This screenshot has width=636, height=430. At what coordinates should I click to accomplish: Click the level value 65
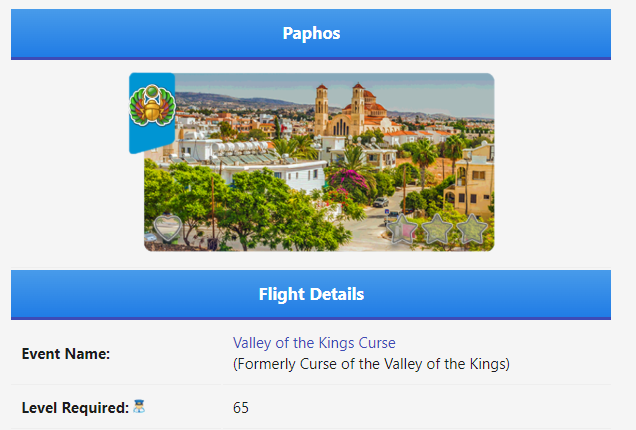(241, 408)
